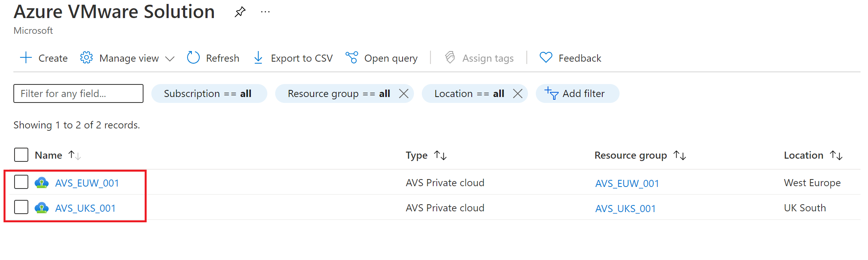
Task: Check the AVS_UKS_001 row checkbox
Action: (21, 207)
